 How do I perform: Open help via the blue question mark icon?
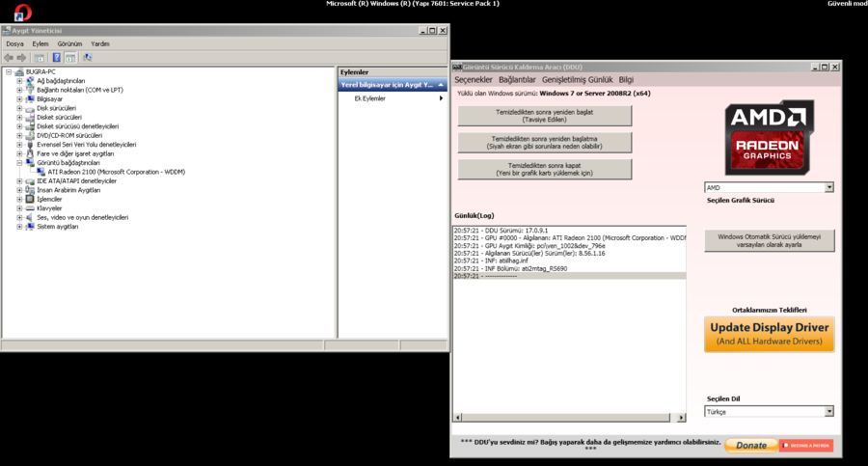click(x=57, y=58)
